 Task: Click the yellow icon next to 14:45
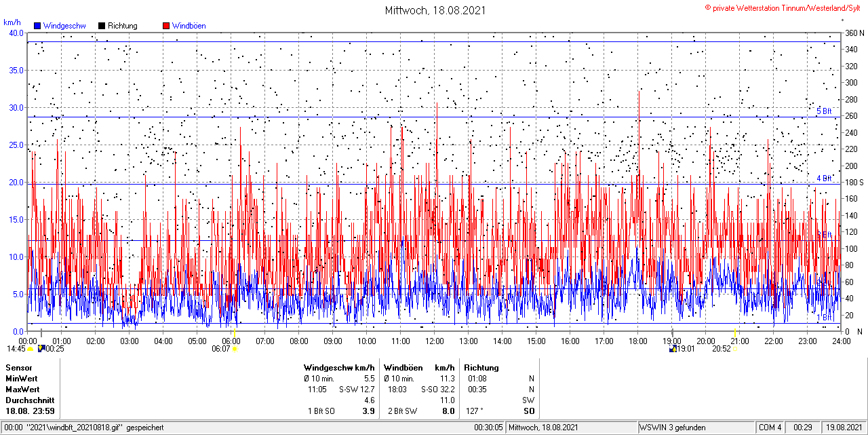(x=31, y=349)
